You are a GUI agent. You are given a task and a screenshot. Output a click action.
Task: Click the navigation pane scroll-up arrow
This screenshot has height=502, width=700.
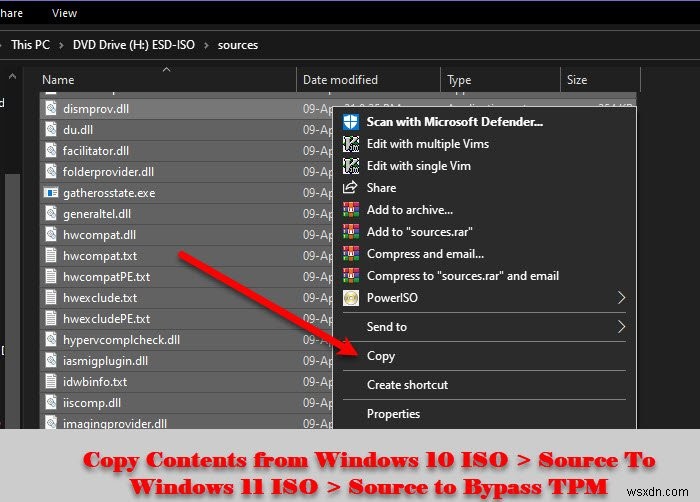[12, 76]
